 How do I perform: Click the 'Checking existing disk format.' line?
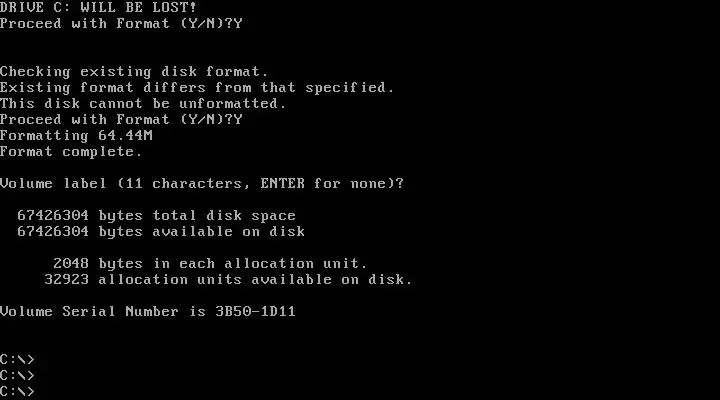[x=134, y=72]
